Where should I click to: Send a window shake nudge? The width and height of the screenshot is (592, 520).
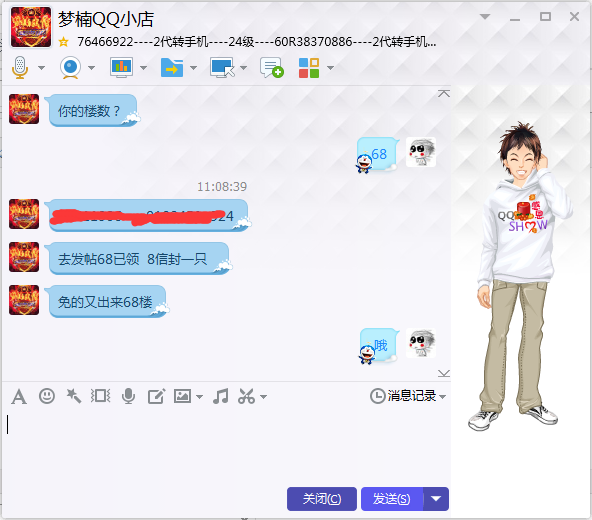click(x=100, y=396)
